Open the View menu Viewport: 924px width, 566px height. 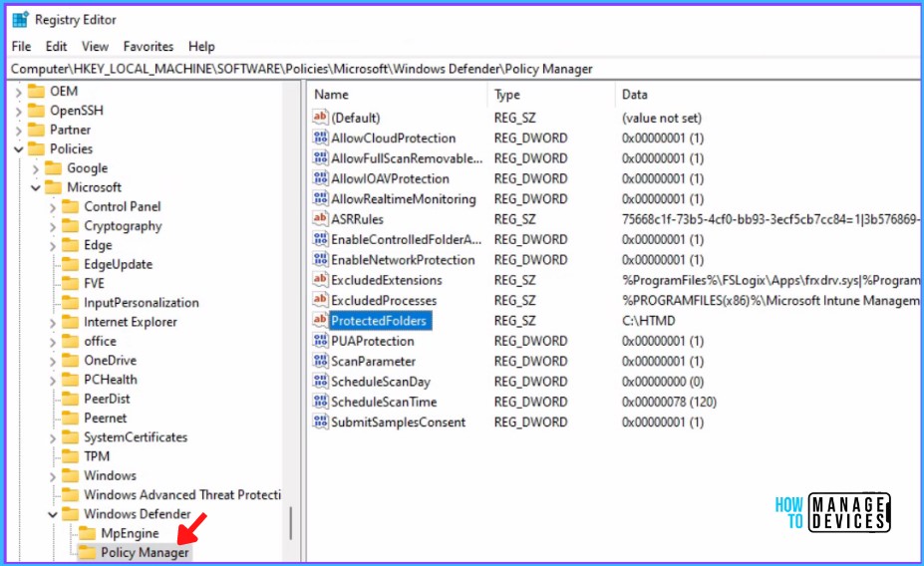[95, 47]
